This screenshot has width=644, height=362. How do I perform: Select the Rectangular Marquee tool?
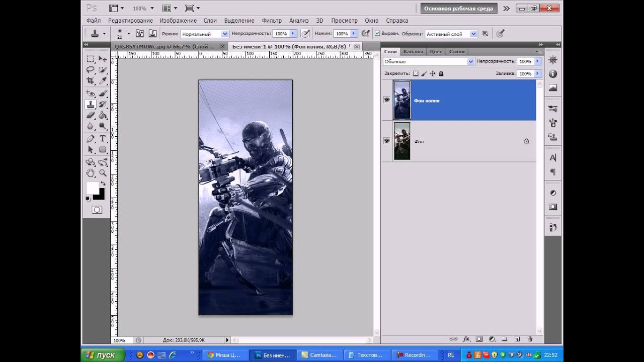click(x=91, y=59)
